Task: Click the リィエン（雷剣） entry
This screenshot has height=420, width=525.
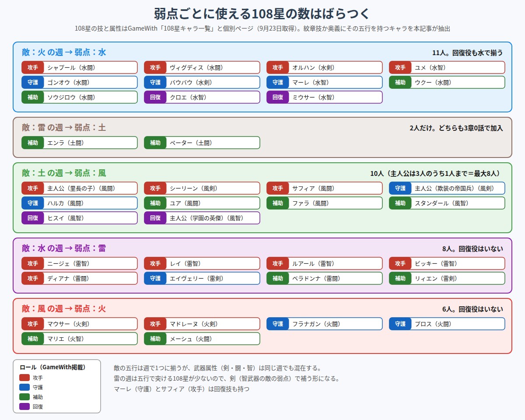Action: (447, 278)
